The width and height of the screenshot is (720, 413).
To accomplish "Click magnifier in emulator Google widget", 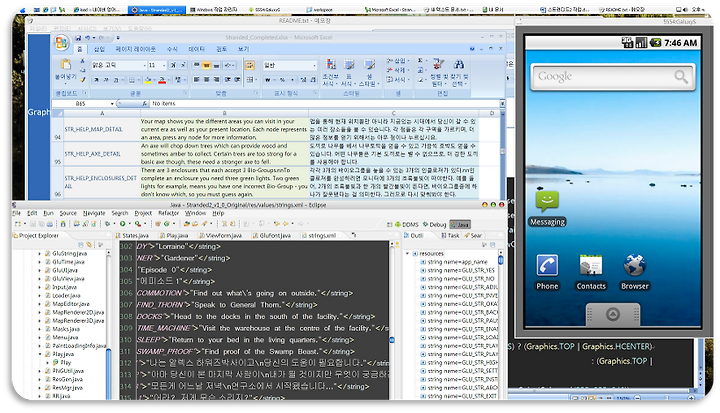I will click(681, 76).
